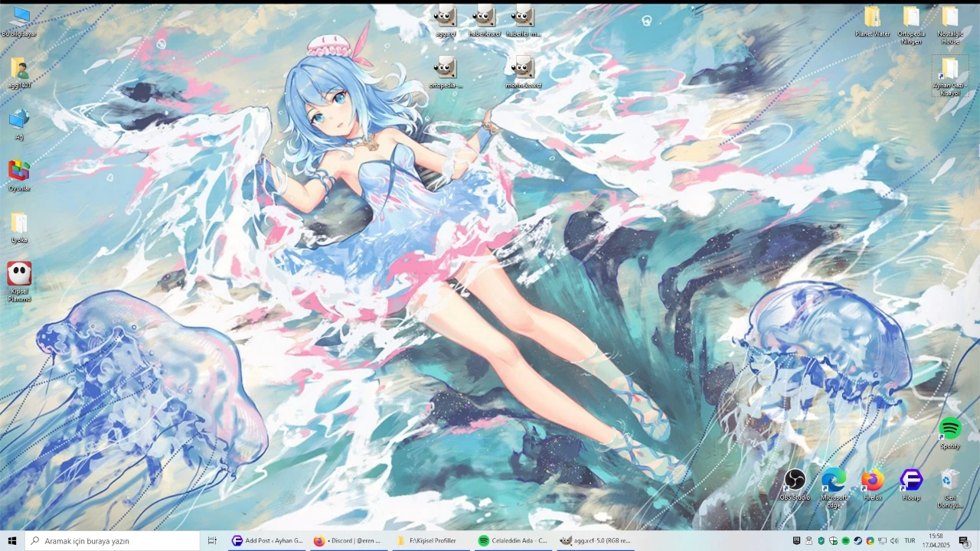This screenshot has height=551, width=980.
Task: Open Task View from the taskbar
Action: 212,541
